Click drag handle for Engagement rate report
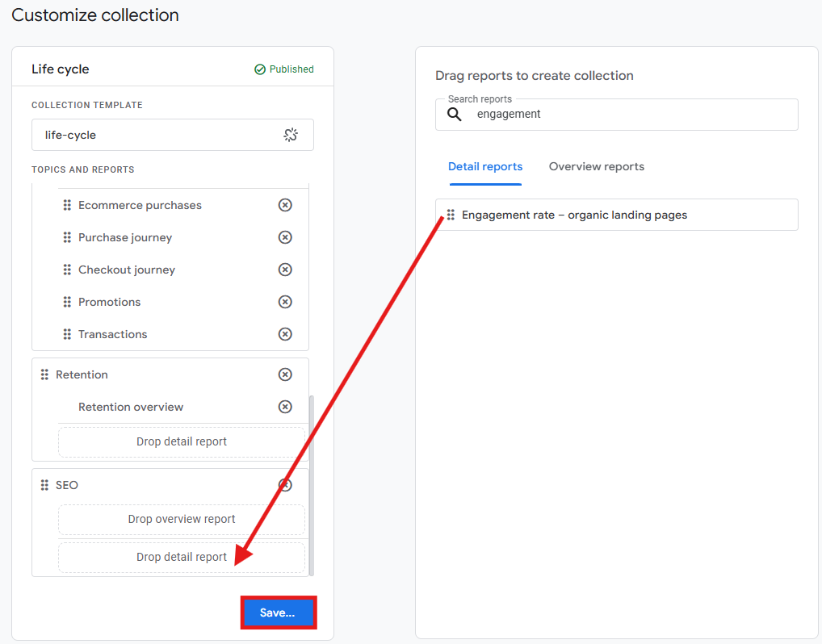 tap(451, 215)
